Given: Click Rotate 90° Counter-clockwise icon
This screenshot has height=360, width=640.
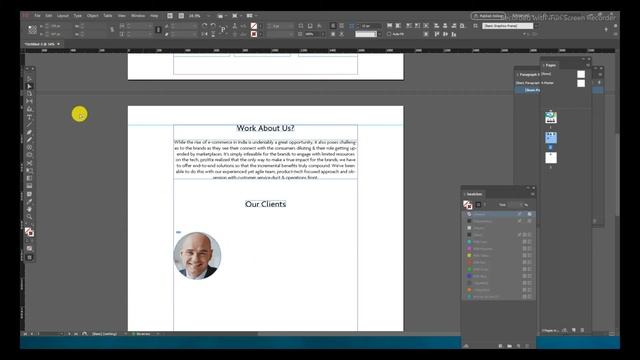Looking at the screenshot, I should (213, 25).
